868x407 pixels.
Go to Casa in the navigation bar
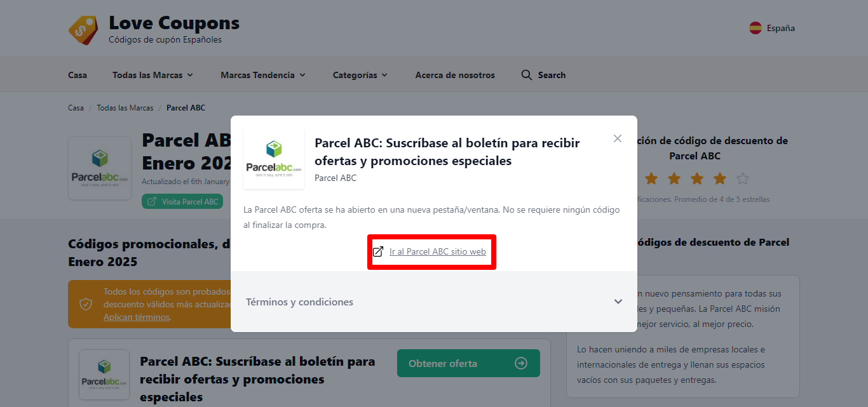pyautogui.click(x=78, y=75)
